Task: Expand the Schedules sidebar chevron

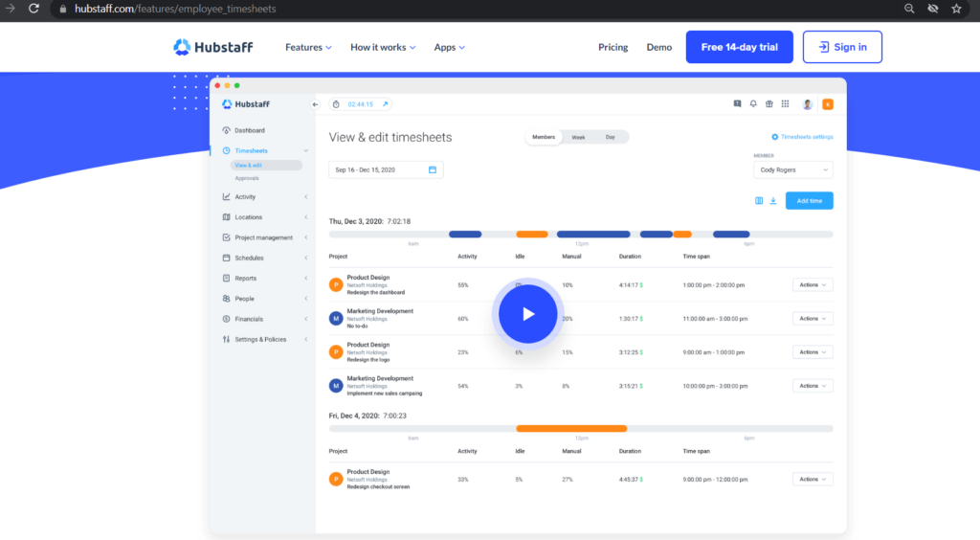Action: (x=305, y=259)
